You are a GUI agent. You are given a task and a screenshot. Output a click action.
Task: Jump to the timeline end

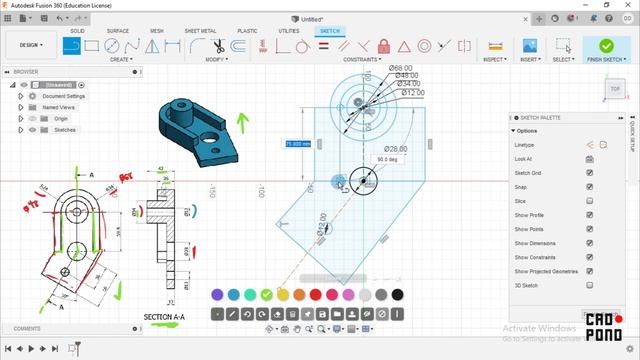click(55, 349)
